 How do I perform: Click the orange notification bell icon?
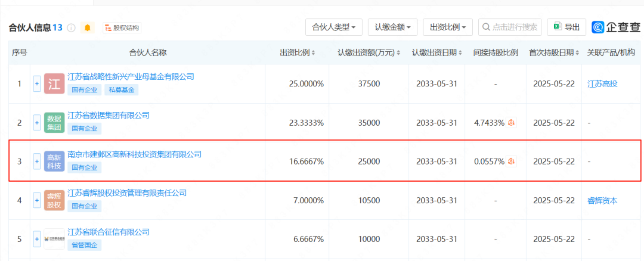[87, 27]
